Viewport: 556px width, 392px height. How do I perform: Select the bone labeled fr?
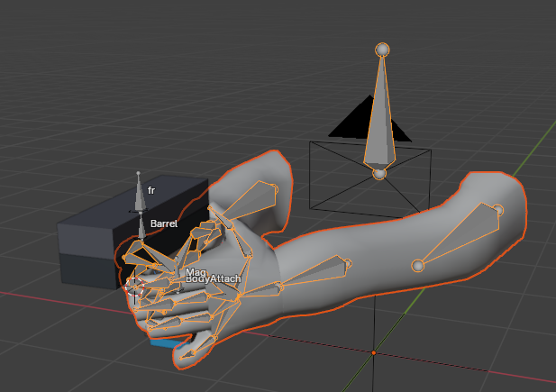[140, 192]
